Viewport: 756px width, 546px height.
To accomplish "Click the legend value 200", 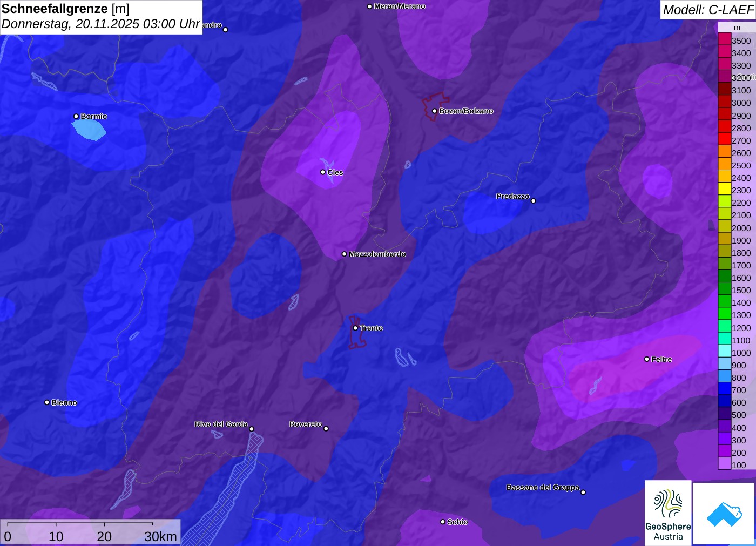I will coord(739,453).
